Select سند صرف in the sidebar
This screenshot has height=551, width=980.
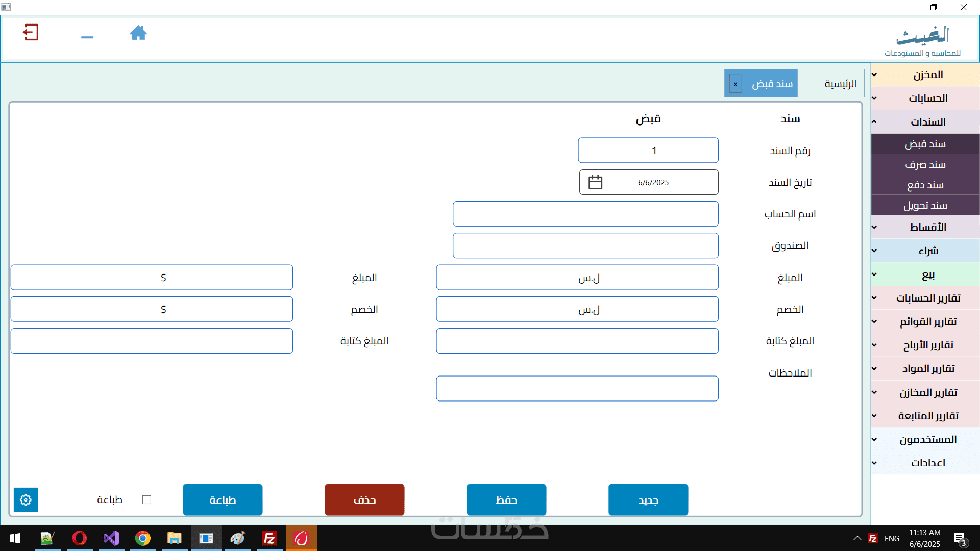pos(925,164)
